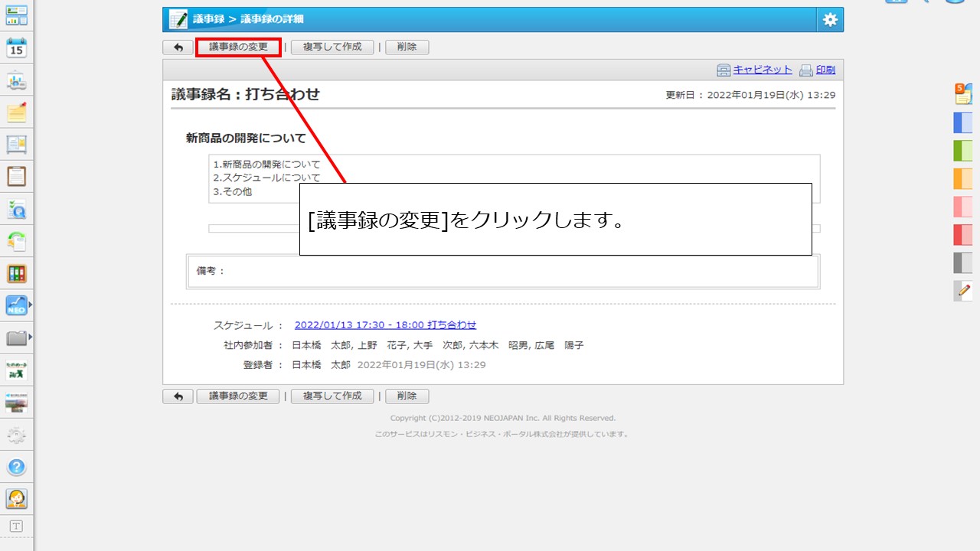Click the top back arrow button
Image resolution: width=980 pixels, height=551 pixels.
178,47
